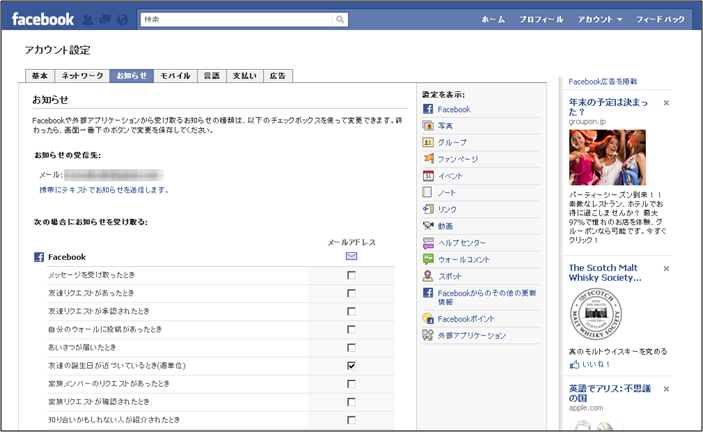Click the magnifier search button
This screenshot has width=703, height=432.
point(340,19)
